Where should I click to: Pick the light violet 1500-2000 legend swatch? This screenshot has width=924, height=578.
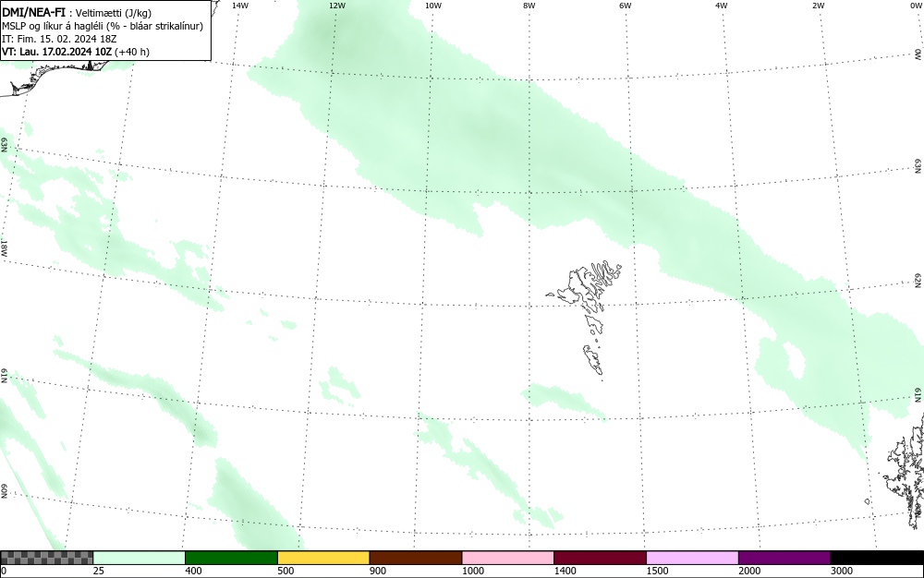(692, 558)
